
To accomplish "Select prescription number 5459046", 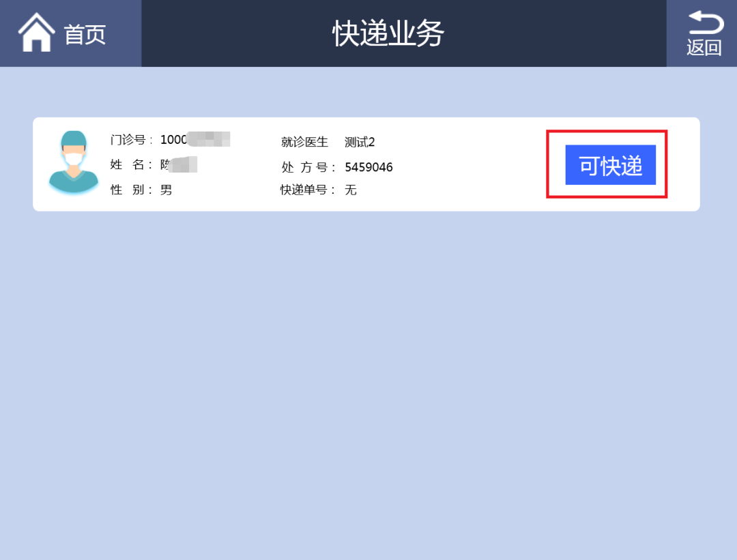I will pyautogui.click(x=369, y=167).
